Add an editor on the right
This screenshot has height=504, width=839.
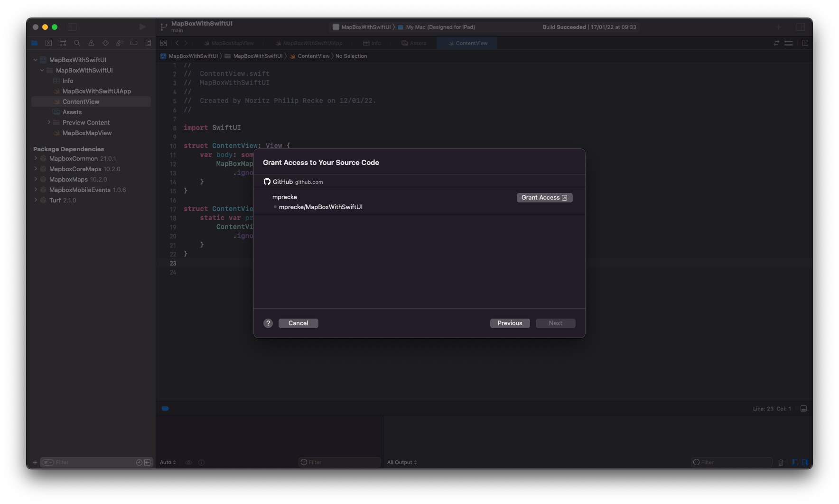805,43
